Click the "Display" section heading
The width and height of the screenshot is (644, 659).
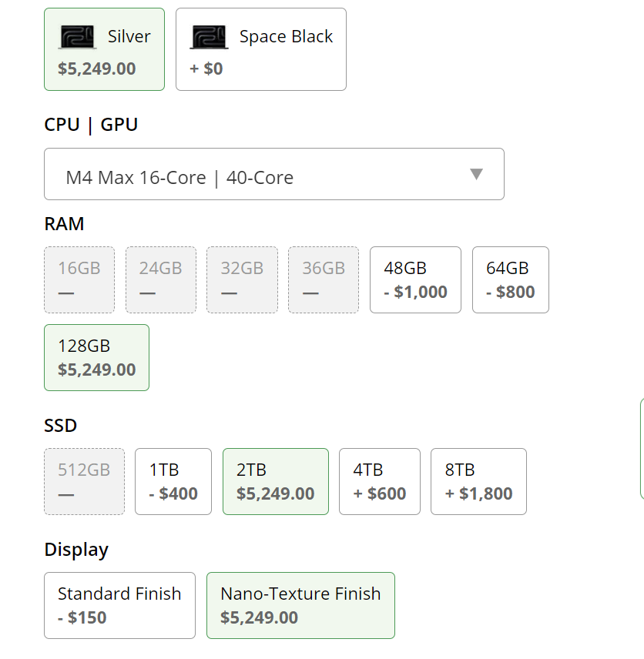pos(76,550)
